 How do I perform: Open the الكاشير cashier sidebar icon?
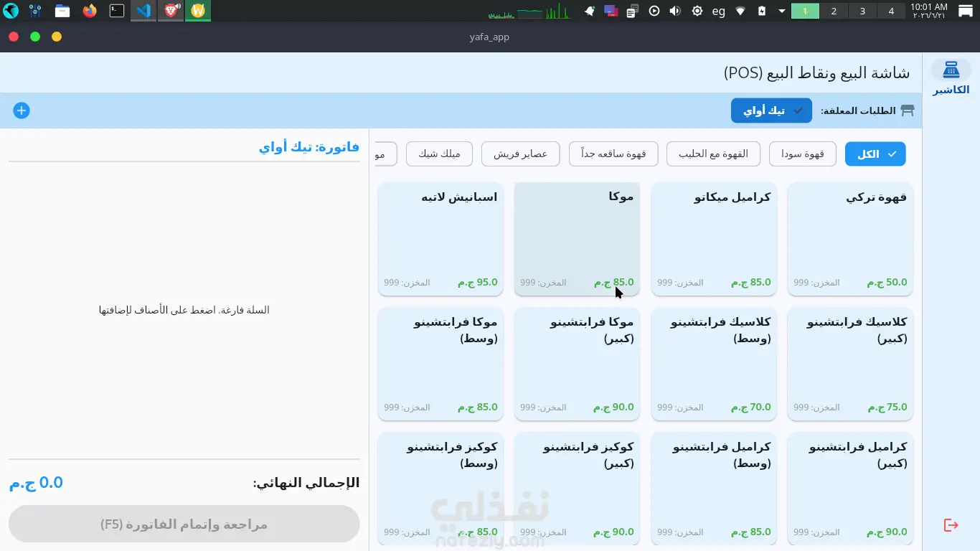click(951, 77)
